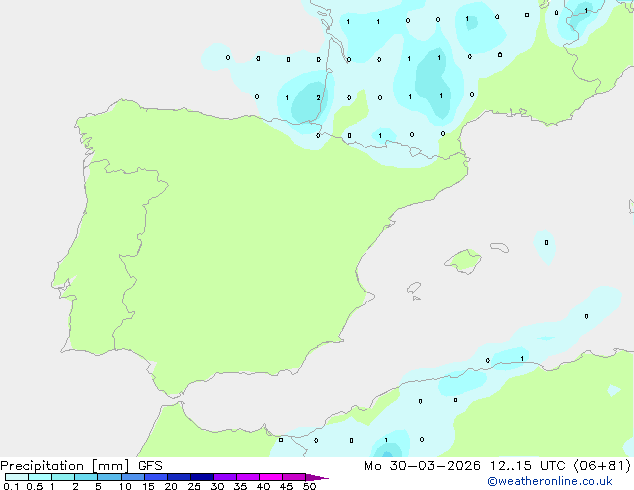The image size is (634, 490).
Task: Click the 35–40 mm legend swatch
Action: pos(248,477)
